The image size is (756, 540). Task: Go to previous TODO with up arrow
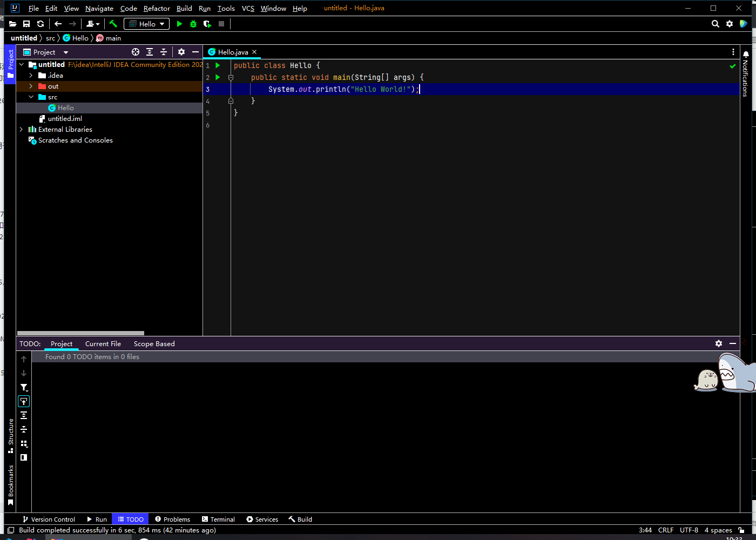(x=24, y=359)
